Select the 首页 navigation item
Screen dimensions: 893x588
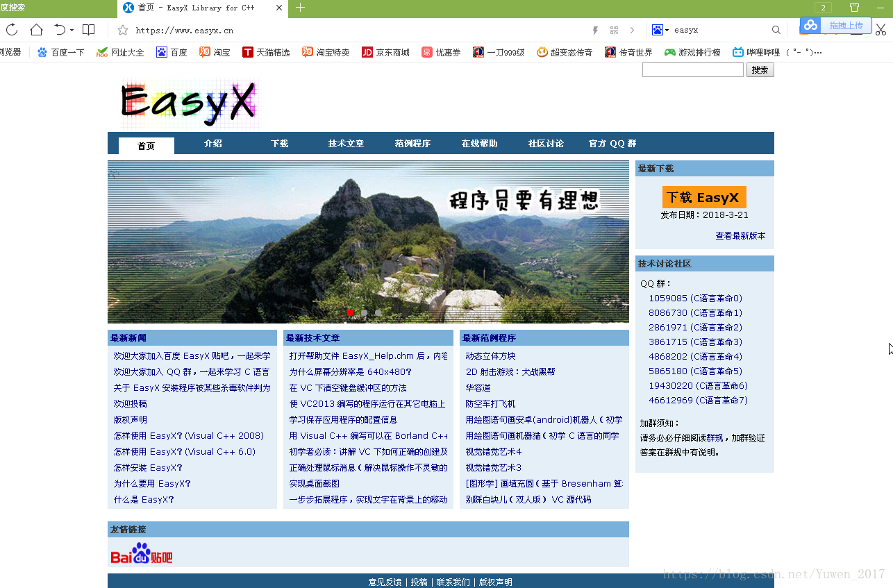[146, 145]
